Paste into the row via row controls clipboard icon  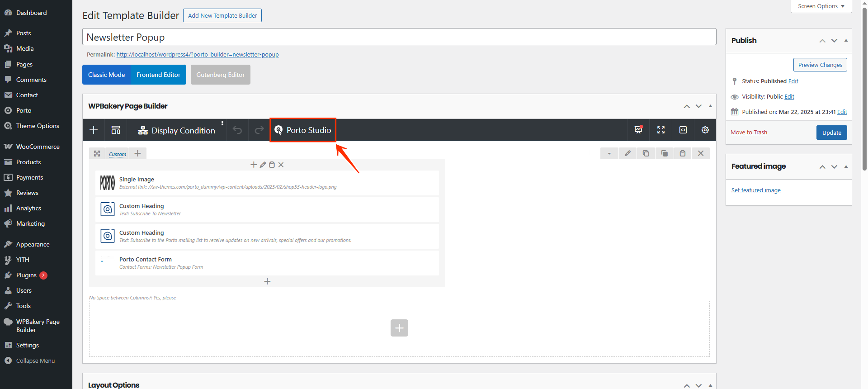tap(683, 153)
